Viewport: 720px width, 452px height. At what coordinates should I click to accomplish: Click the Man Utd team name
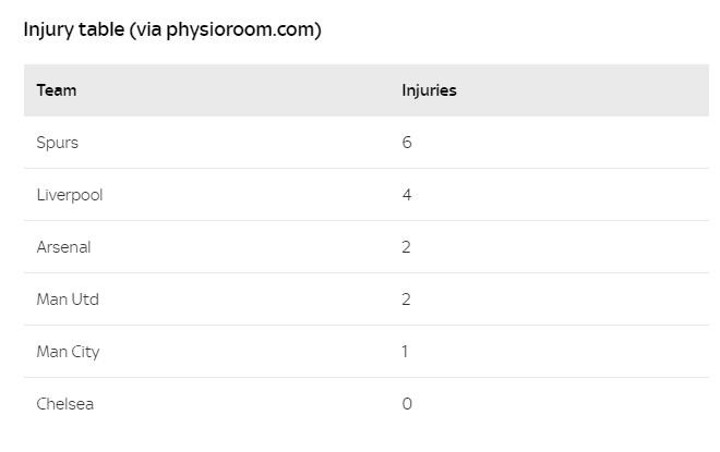(x=68, y=299)
